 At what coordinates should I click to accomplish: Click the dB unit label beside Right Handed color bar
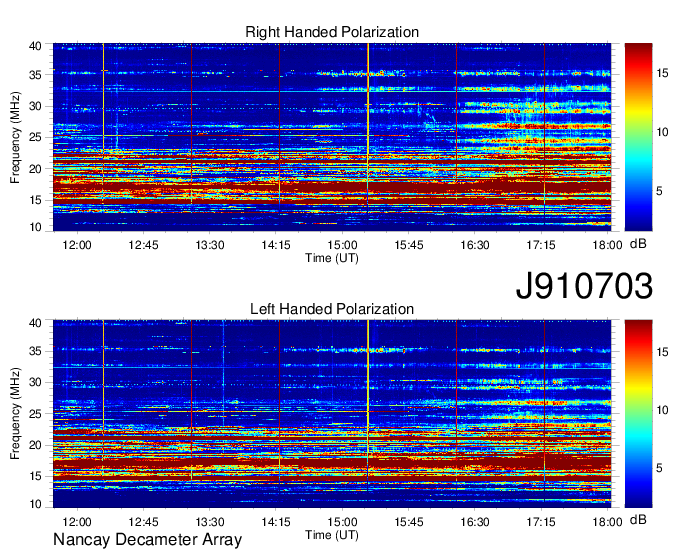[638, 244]
